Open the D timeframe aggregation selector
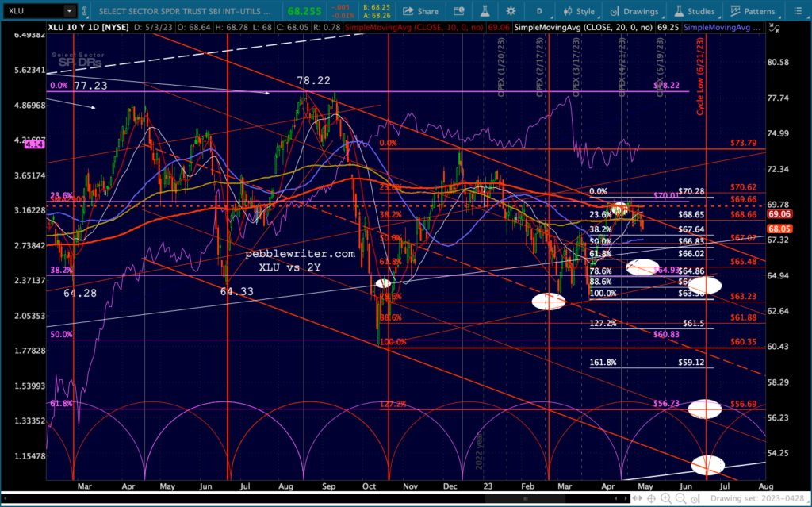Image resolution: width=812 pixels, height=507 pixels. coord(540,11)
